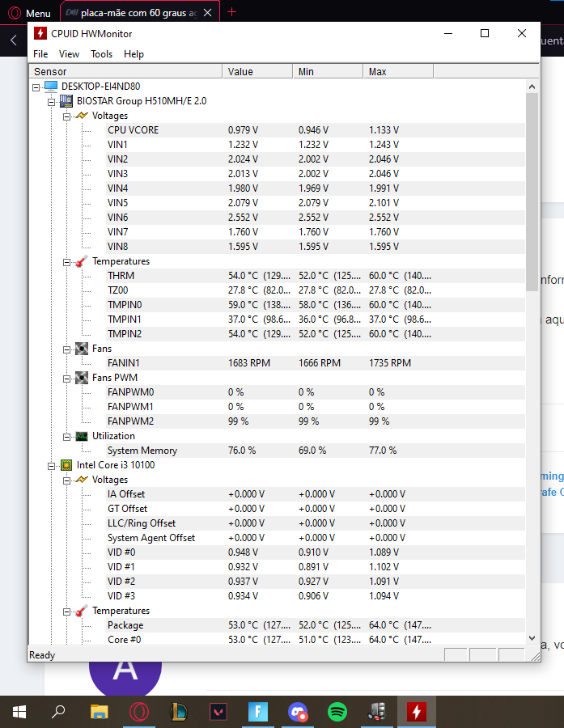Image resolution: width=564 pixels, height=728 pixels.
Task: Open File Explorer from taskbar
Action: 99,712
